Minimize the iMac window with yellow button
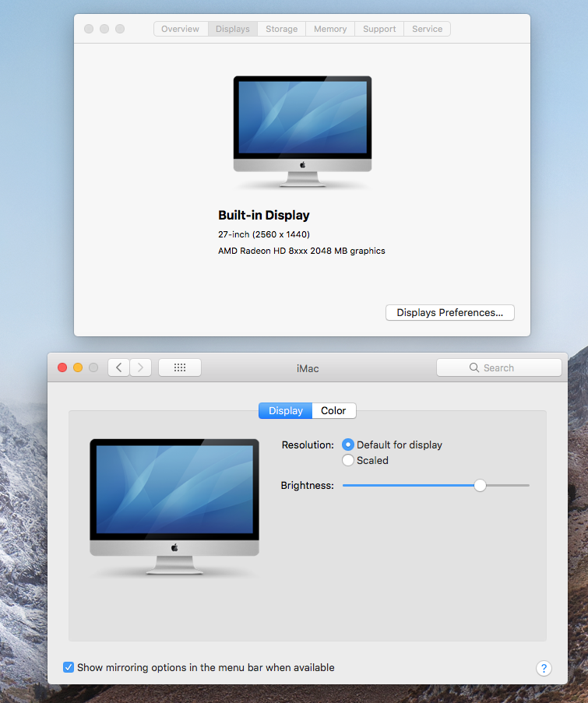 pos(78,367)
